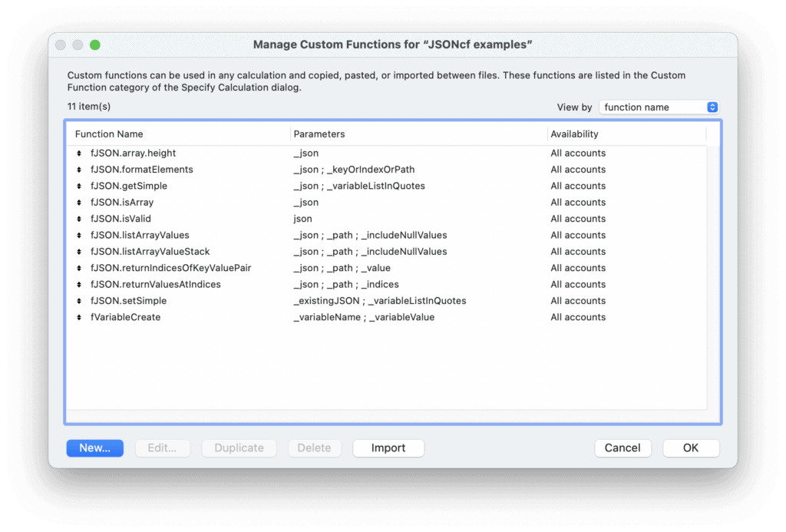Image resolution: width=786 pixels, height=532 pixels.
Task: Click the Function Name column header
Action: pyautogui.click(x=106, y=134)
